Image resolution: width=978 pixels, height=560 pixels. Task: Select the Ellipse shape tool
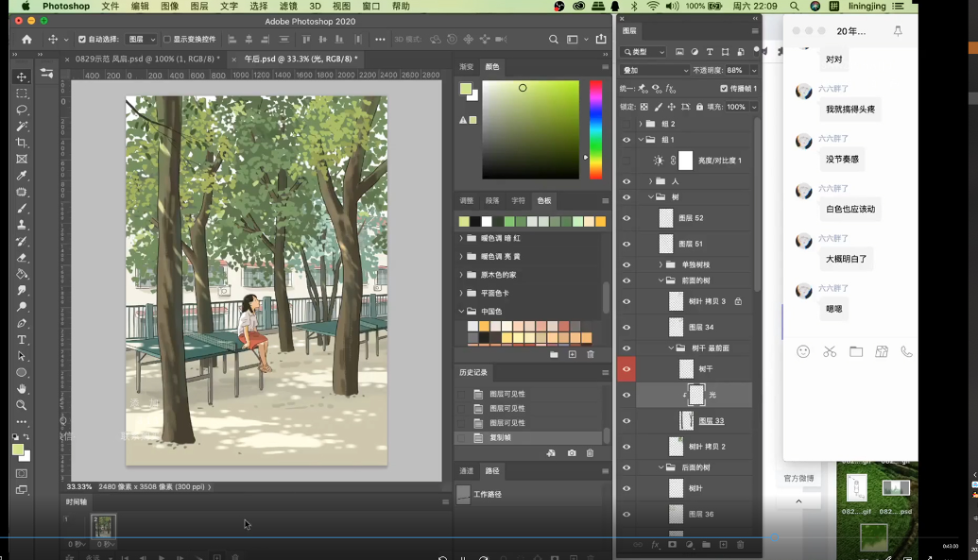coord(22,372)
